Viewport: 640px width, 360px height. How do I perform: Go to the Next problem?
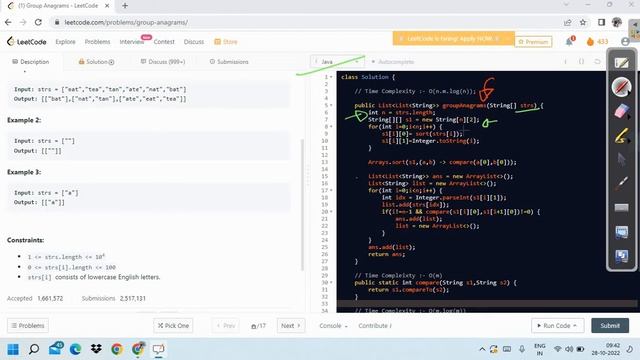291,326
